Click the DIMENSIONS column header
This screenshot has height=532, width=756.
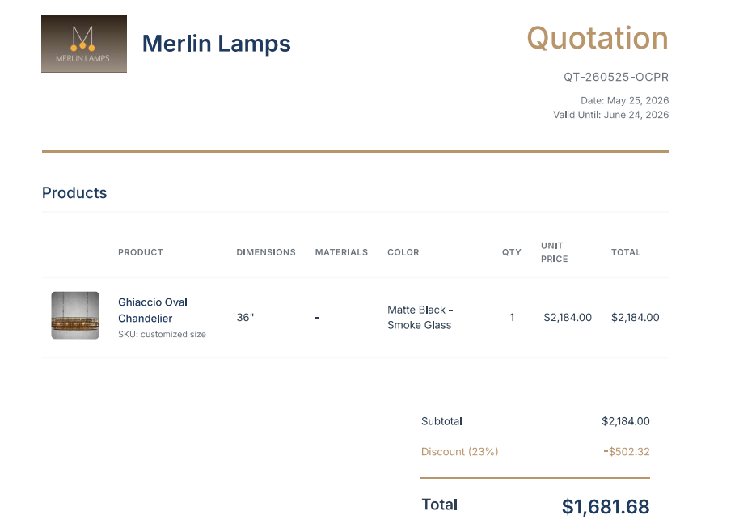click(266, 252)
